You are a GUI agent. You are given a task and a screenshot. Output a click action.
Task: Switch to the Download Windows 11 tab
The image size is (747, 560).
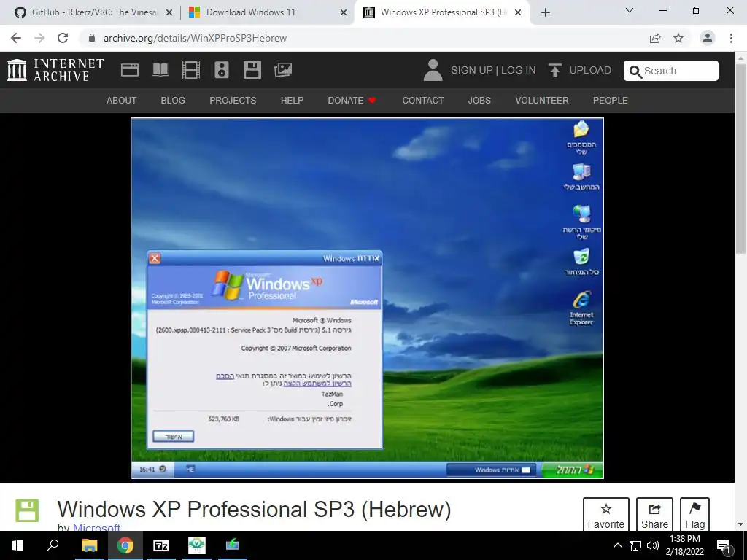[267, 12]
